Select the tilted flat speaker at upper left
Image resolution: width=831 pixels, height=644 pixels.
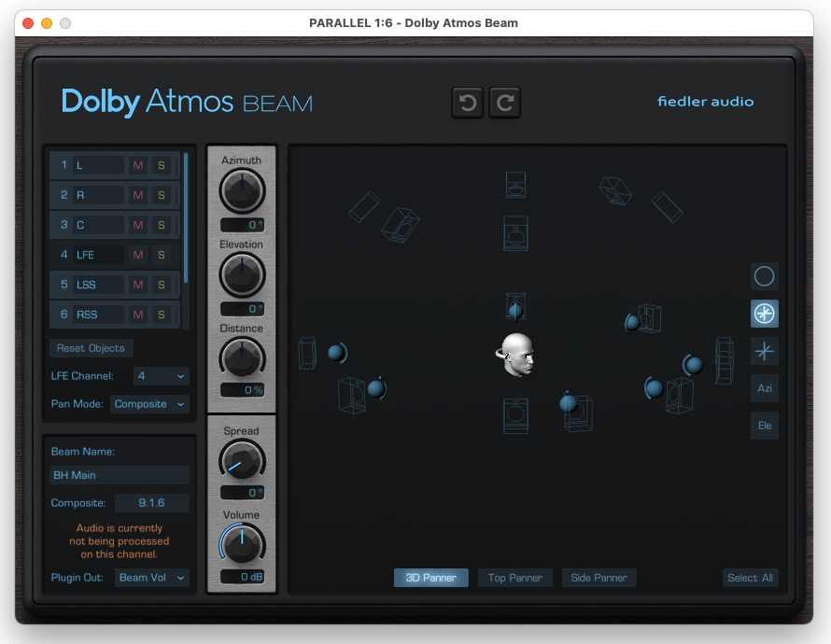[364, 206]
